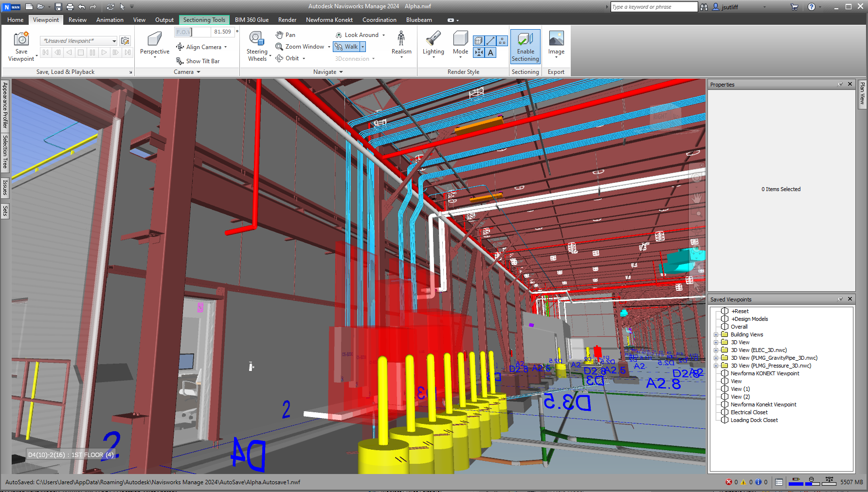Open the file folder icon in quick access
Viewport: 868px width, 492px height.
[41, 7]
